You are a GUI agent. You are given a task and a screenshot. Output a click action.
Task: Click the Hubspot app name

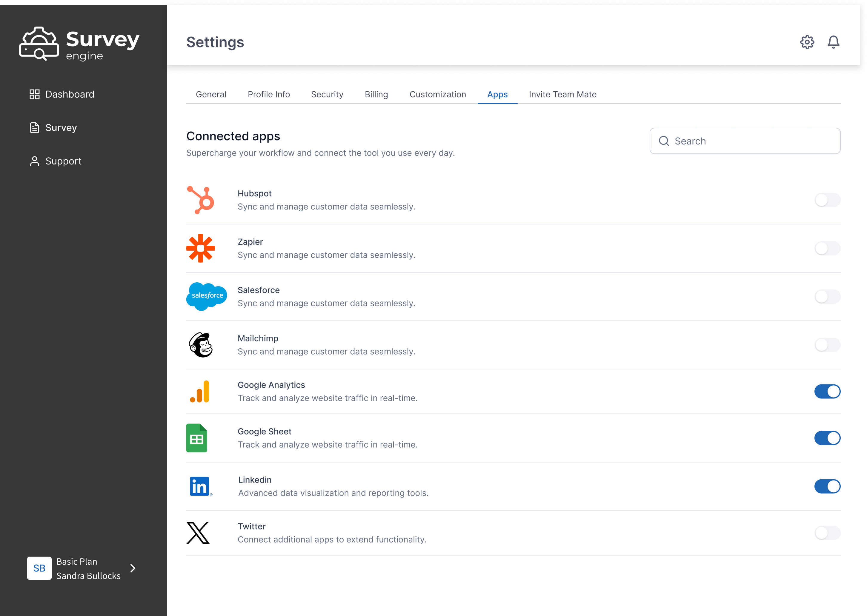point(255,193)
